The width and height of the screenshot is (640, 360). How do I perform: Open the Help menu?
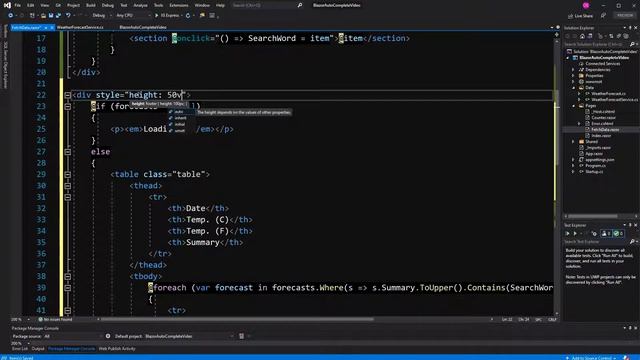(x=220, y=5)
